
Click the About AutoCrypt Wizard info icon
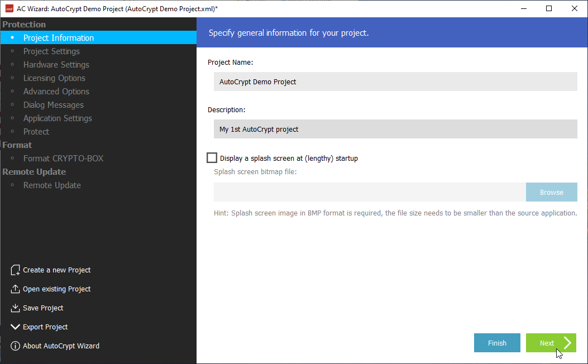click(15, 346)
